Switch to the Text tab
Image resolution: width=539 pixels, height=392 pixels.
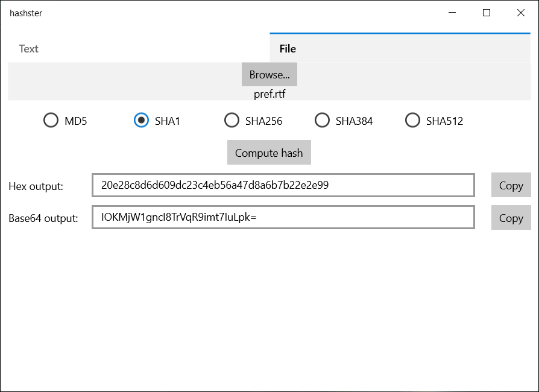pyautogui.click(x=29, y=49)
